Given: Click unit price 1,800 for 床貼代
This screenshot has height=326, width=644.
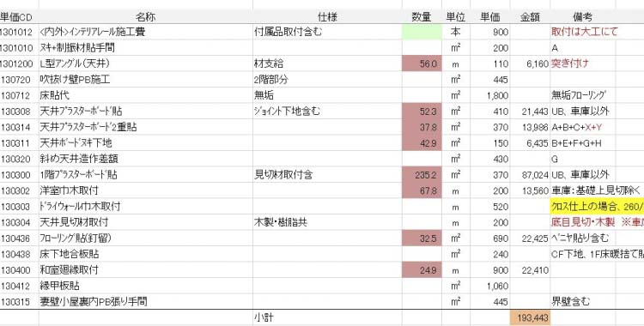Looking at the screenshot, I should (490, 95).
